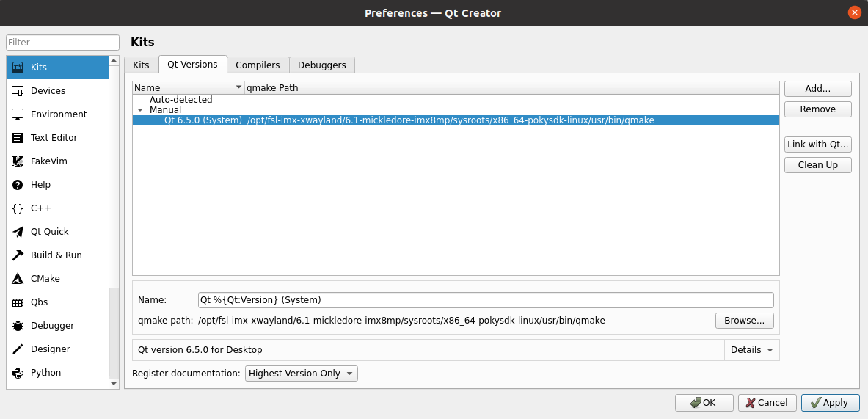This screenshot has height=419, width=868.
Task: Expand the Details section
Action: point(752,350)
